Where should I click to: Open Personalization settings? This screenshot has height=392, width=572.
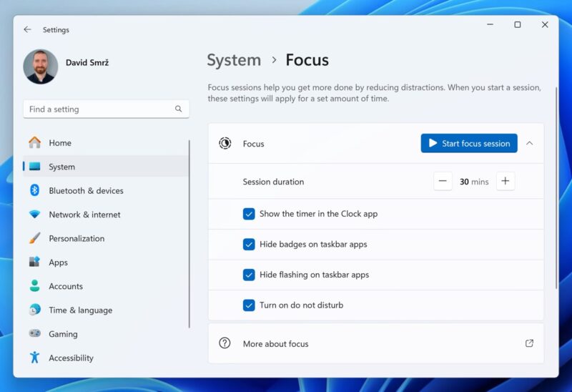click(x=77, y=238)
